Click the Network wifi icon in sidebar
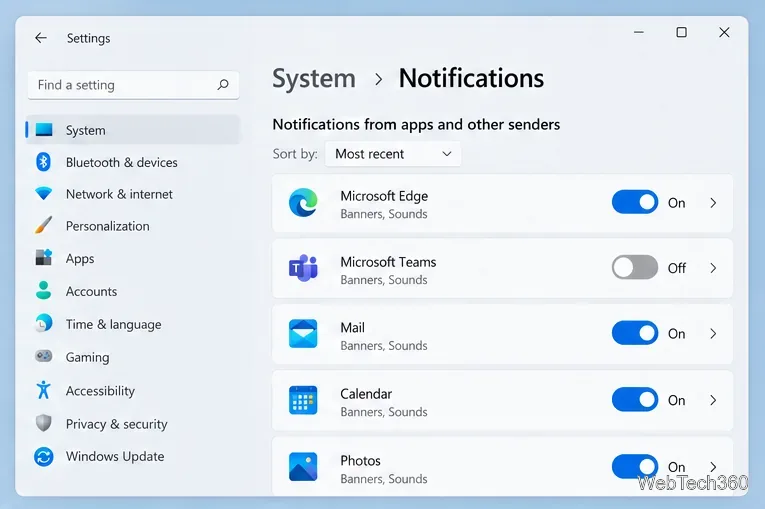The height and width of the screenshot is (509, 765). [43, 193]
